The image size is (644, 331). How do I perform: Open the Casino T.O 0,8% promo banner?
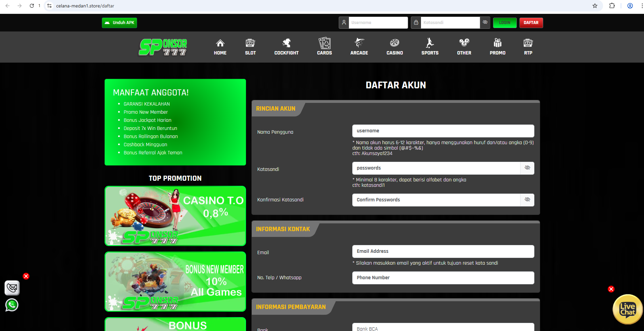[175, 216]
